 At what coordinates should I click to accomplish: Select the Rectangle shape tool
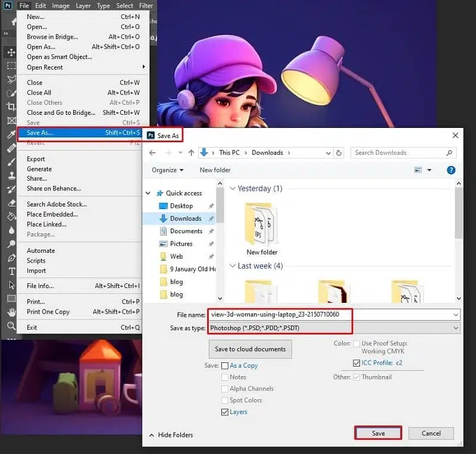11,299
